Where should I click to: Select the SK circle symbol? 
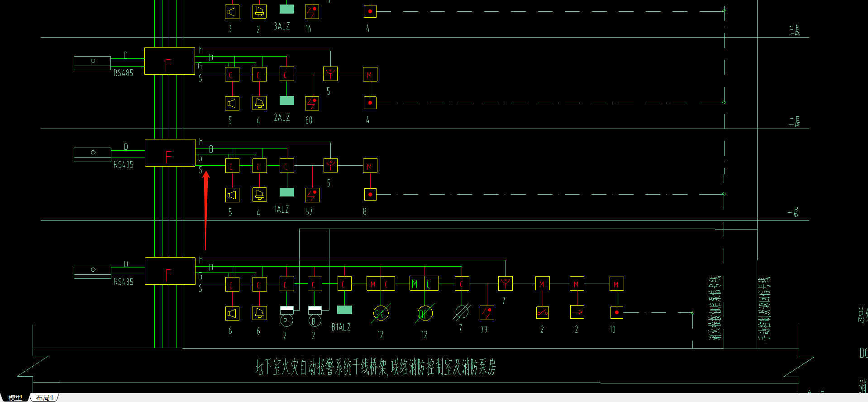[x=381, y=313]
